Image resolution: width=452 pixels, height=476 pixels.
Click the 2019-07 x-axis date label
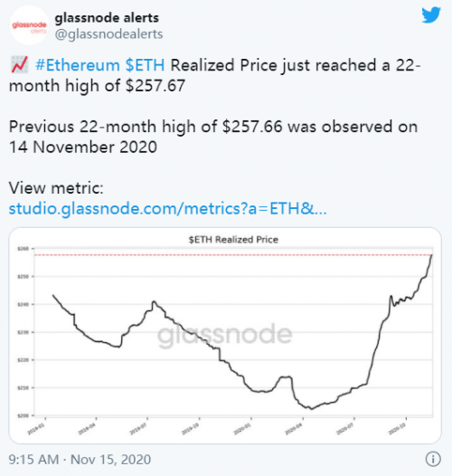coord(138,429)
